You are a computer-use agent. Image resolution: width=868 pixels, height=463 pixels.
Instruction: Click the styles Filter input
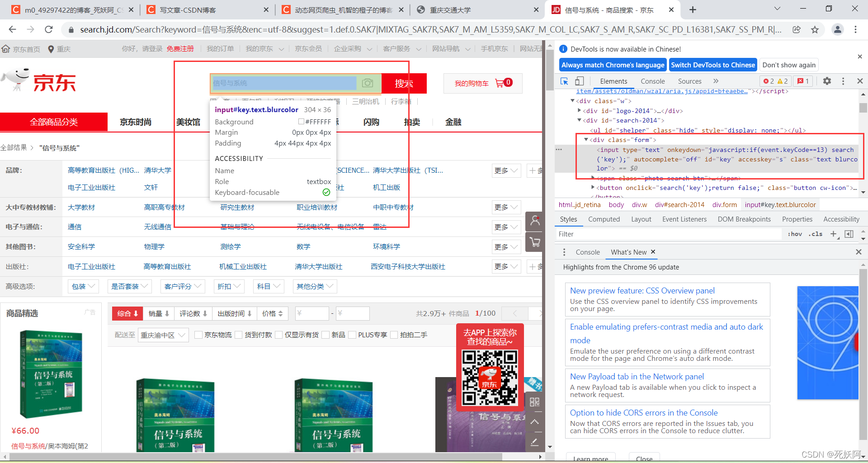(669, 234)
